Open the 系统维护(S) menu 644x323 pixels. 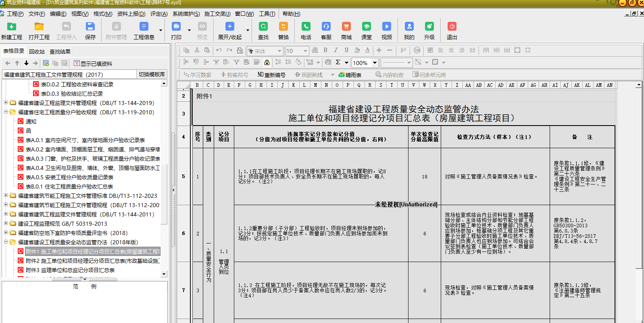point(186,14)
